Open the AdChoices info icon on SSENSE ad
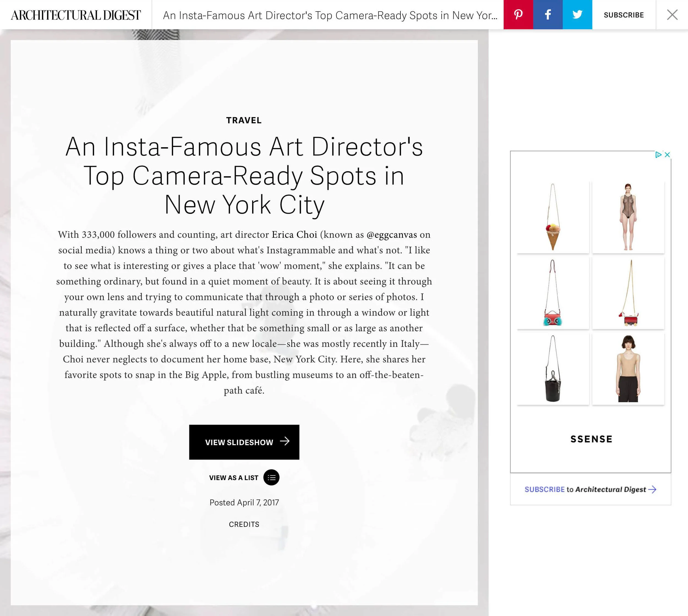Screen dimensions: 688x616 coord(658,155)
